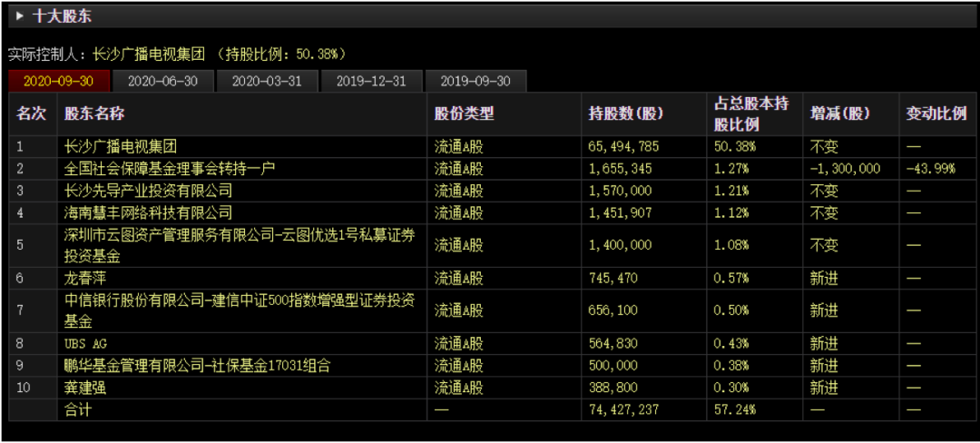Image resolution: width=980 pixels, height=443 pixels.
Task: Click the 名次 column header
Action: pyautogui.click(x=31, y=113)
